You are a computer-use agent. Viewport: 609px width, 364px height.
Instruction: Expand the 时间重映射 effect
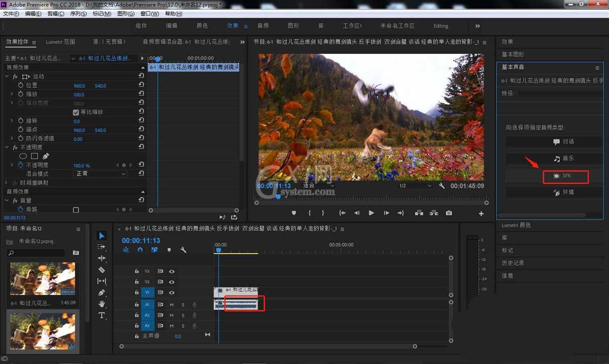pos(7,183)
